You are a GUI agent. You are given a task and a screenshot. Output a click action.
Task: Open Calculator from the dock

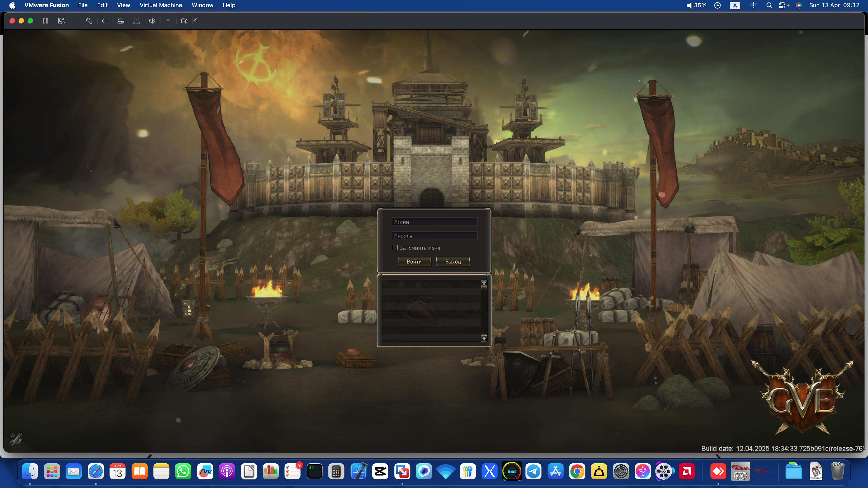(336, 471)
